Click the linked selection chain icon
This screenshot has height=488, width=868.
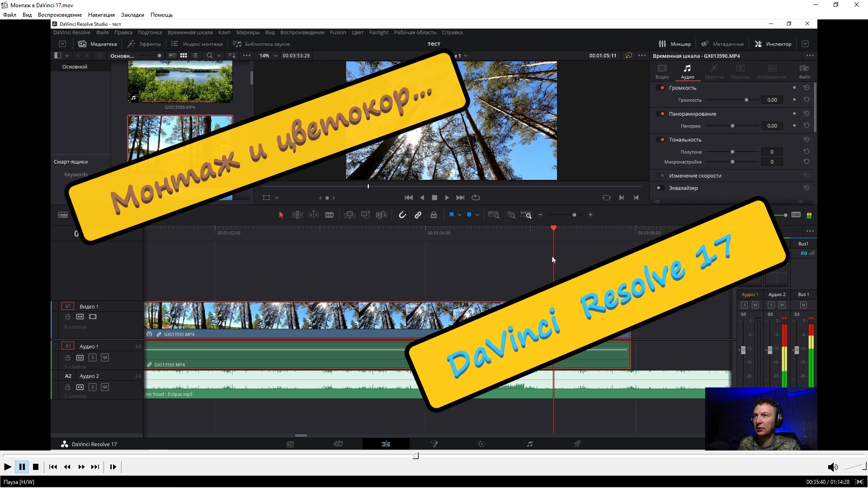(x=418, y=215)
